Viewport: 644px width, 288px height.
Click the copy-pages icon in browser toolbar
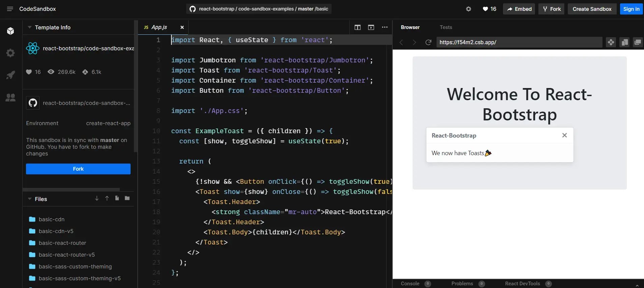624,42
